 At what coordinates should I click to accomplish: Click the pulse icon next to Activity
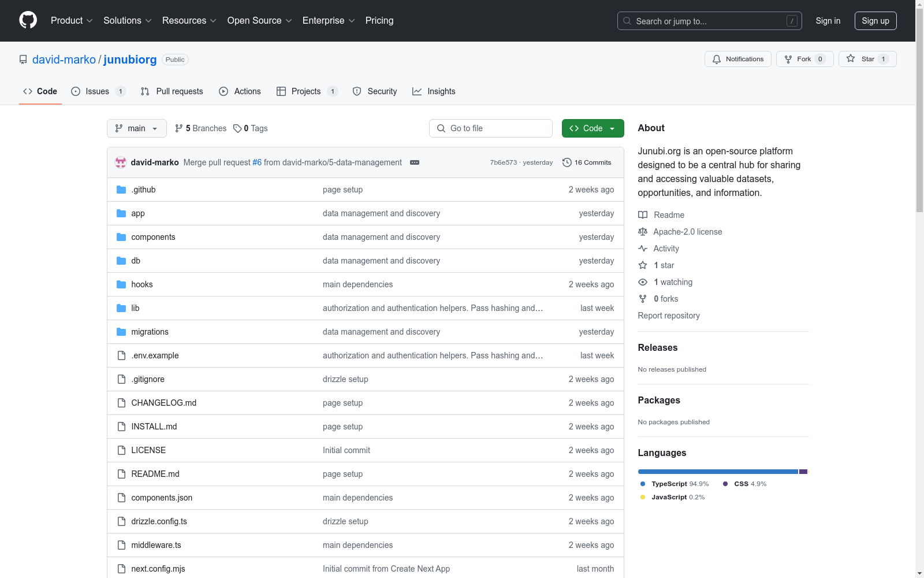tap(643, 249)
